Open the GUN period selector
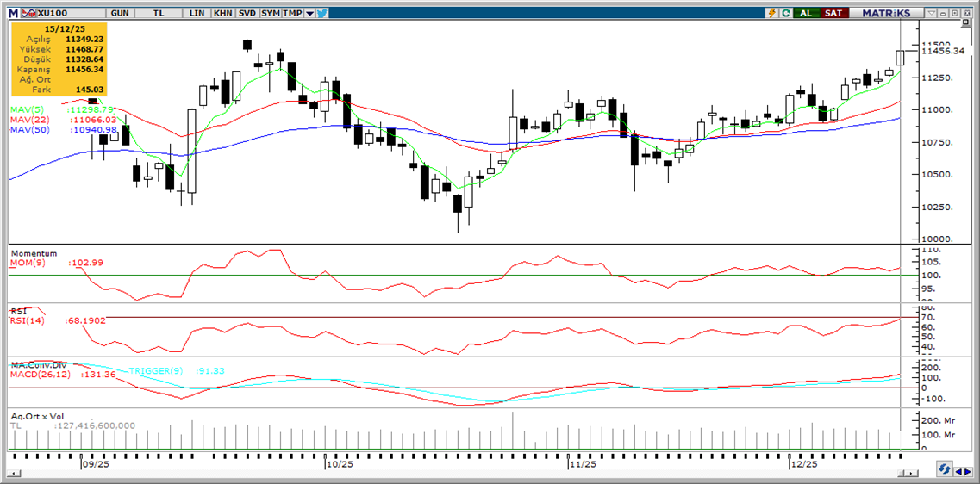The width and height of the screenshot is (980, 484). tap(120, 13)
